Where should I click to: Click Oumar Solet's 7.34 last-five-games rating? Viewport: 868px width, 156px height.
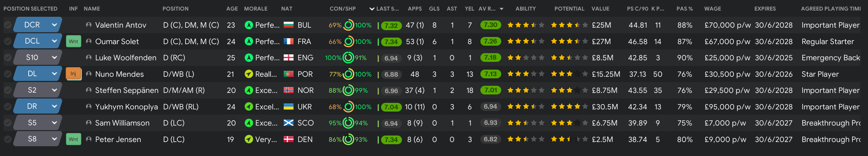pyautogui.click(x=391, y=42)
